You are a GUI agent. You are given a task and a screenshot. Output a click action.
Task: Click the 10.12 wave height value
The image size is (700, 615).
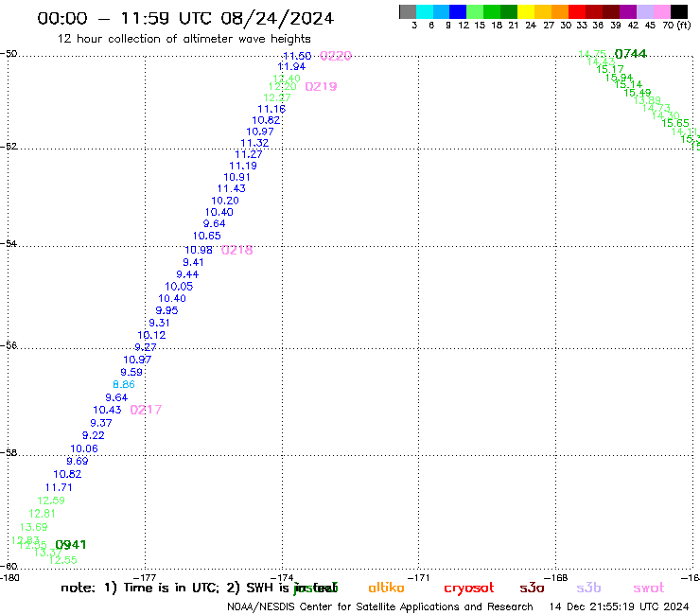(x=151, y=335)
